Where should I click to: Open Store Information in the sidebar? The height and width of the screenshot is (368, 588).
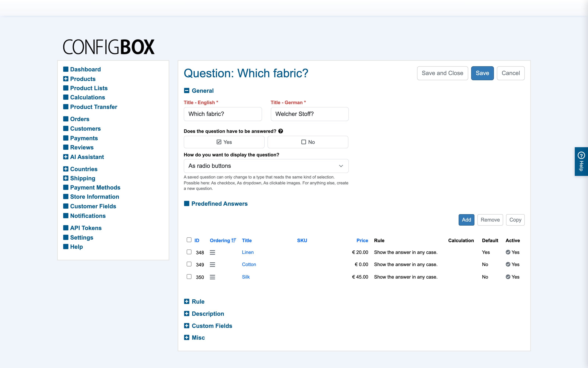pos(94,197)
